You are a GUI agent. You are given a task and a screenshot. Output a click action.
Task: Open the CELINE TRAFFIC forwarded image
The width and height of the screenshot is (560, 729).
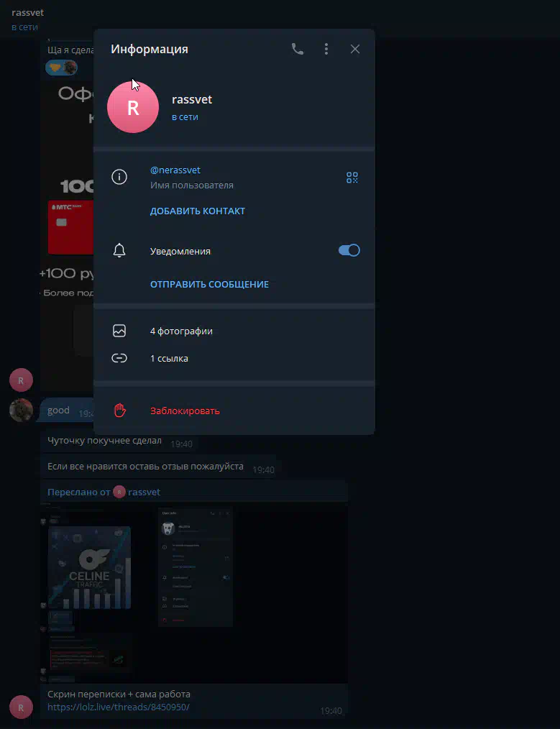[x=89, y=567]
